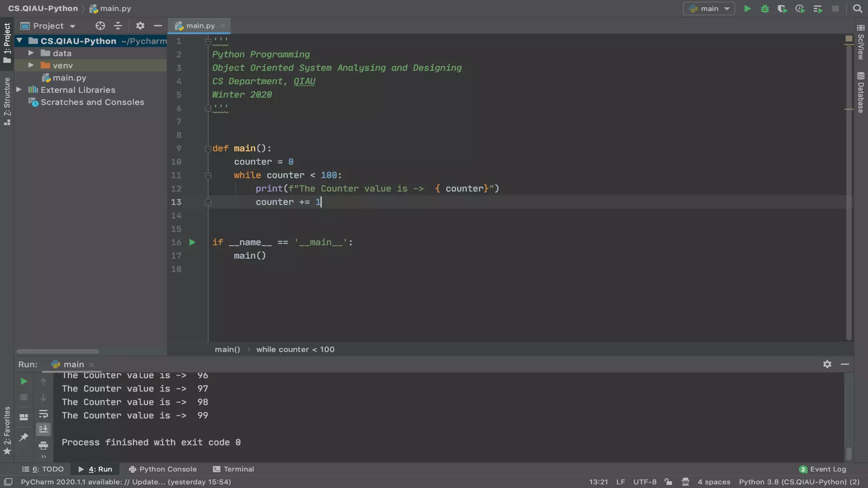Click Collapse All icon in Project panel
The width and height of the screenshot is (868, 488).
click(x=118, y=26)
